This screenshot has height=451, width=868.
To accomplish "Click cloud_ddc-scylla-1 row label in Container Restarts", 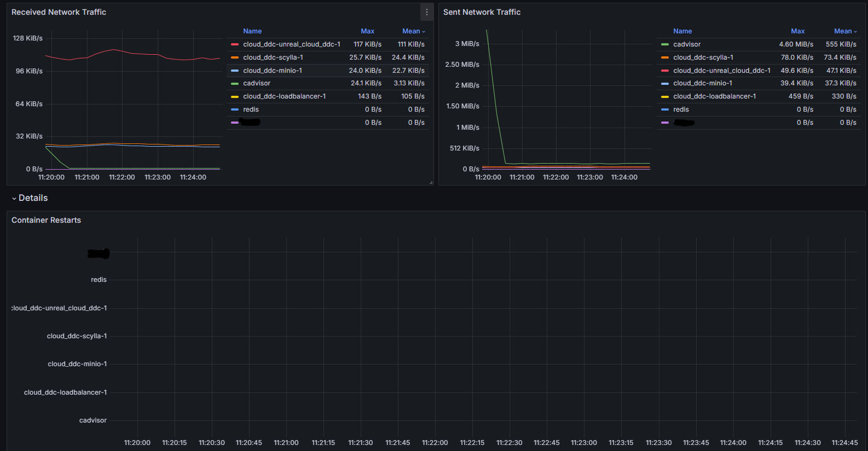I will [x=77, y=336].
